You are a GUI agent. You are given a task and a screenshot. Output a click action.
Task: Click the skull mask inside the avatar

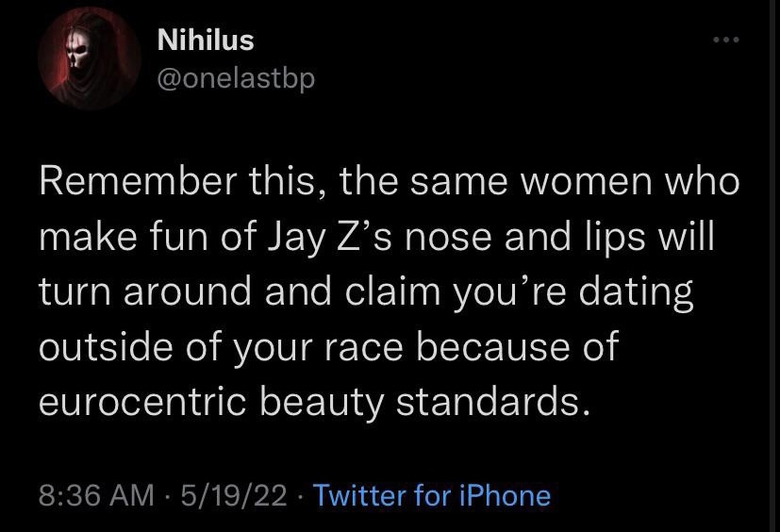[x=77, y=52]
